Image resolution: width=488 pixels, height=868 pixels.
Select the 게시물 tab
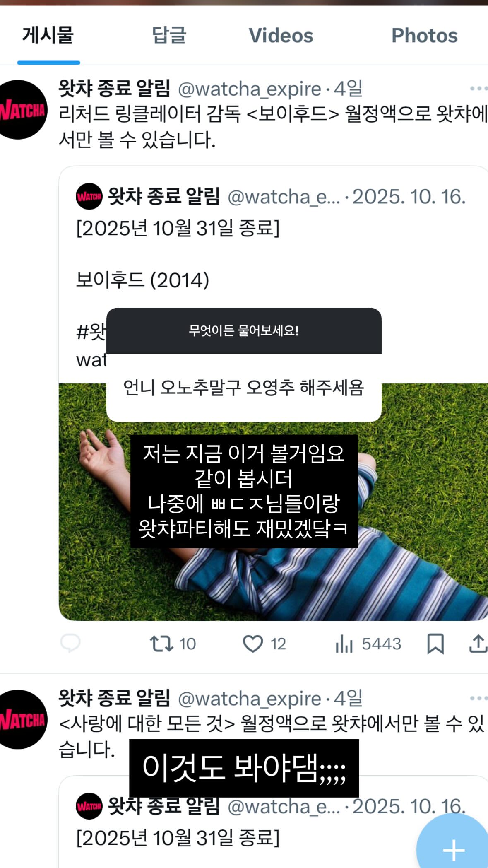(x=48, y=35)
